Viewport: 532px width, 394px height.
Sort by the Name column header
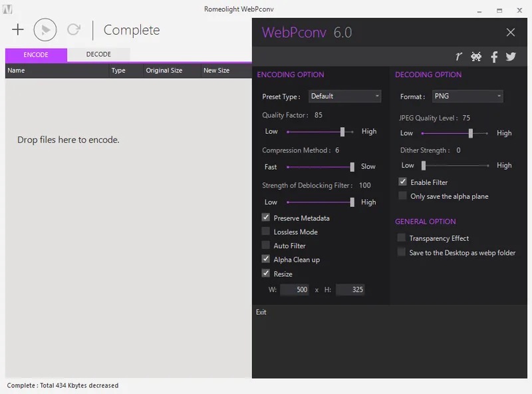pyautogui.click(x=57, y=71)
